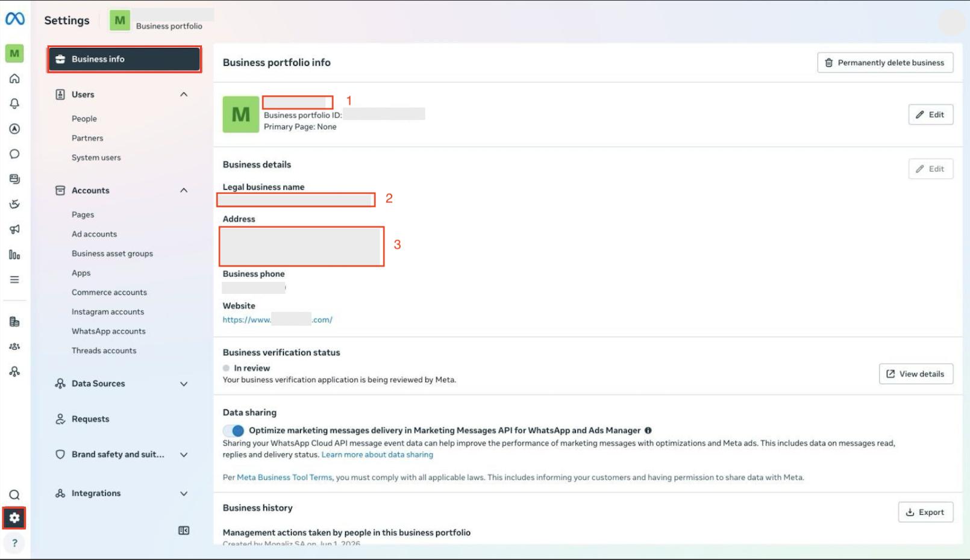
Task: Open Requests in the sidebar
Action: pos(90,419)
